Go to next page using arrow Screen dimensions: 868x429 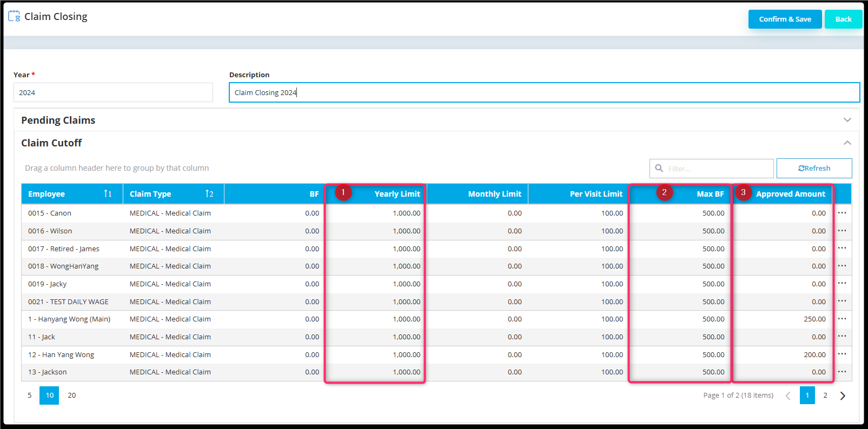843,396
